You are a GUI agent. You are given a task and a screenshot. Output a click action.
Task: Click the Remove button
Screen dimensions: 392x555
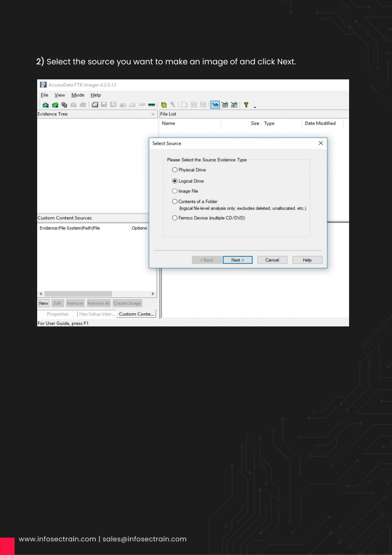pos(75,303)
